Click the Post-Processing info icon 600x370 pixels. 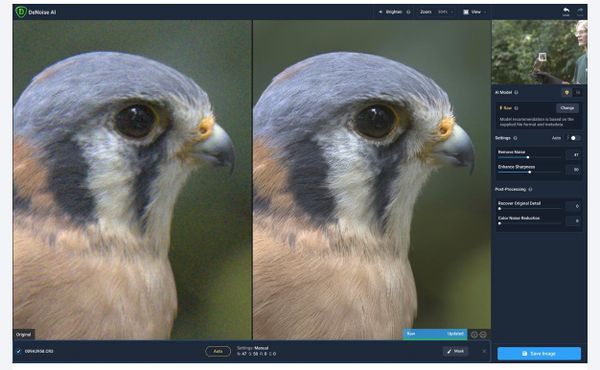coord(530,189)
